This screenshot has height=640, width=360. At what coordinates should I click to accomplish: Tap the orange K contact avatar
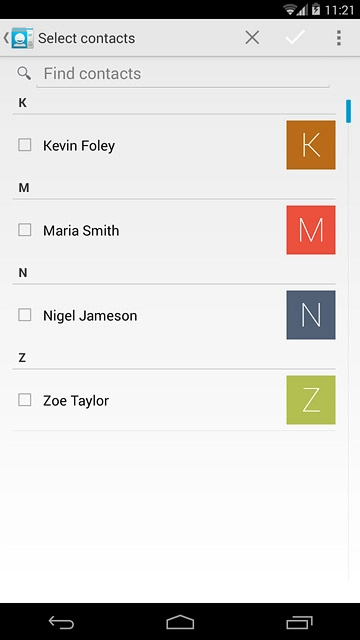(311, 145)
